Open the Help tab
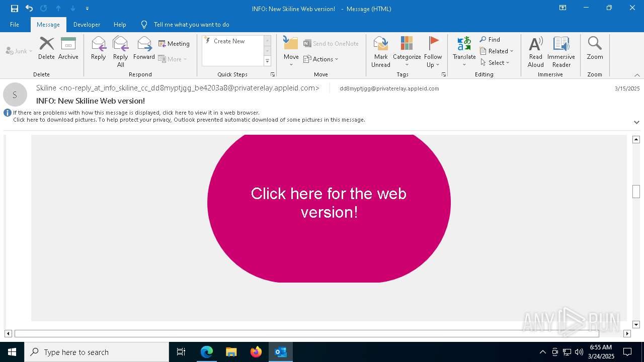Image resolution: width=644 pixels, height=362 pixels. point(120,25)
